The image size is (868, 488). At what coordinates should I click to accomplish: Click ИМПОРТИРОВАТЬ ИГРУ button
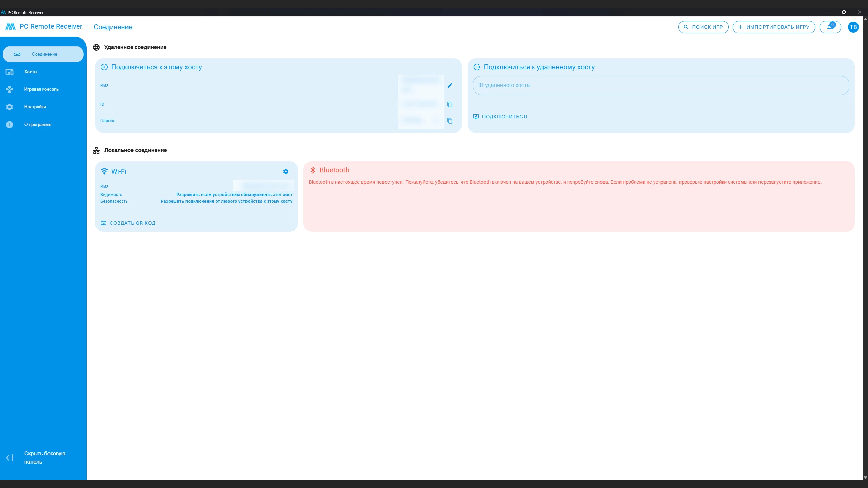click(x=774, y=27)
